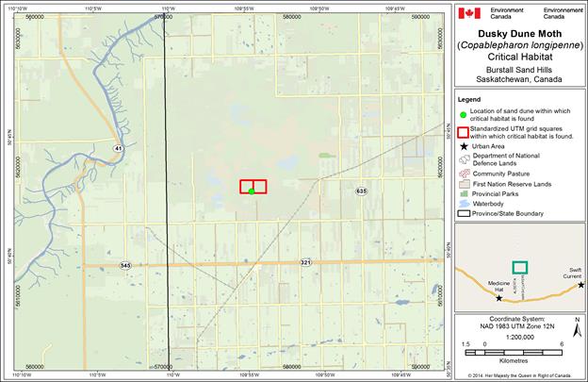Click the Provincial Parks green legend swatch
The width and height of the screenshot is (588, 382).
(463, 193)
